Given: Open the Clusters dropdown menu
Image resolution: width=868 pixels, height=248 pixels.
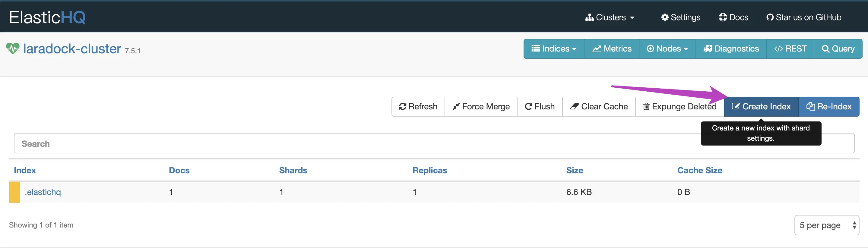Looking at the screenshot, I should 610,17.
